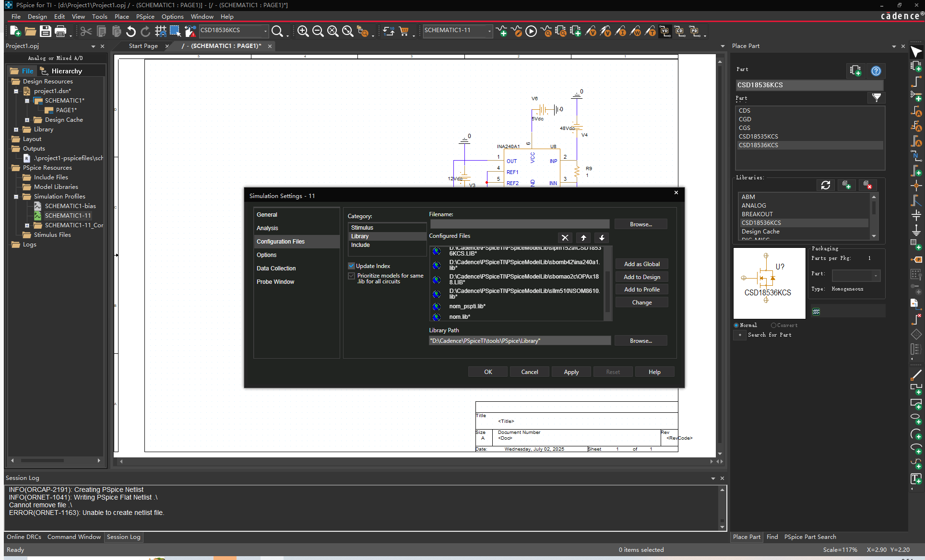Click the Zoom Out magnifier icon
The height and width of the screenshot is (560, 925).
[318, 31]
